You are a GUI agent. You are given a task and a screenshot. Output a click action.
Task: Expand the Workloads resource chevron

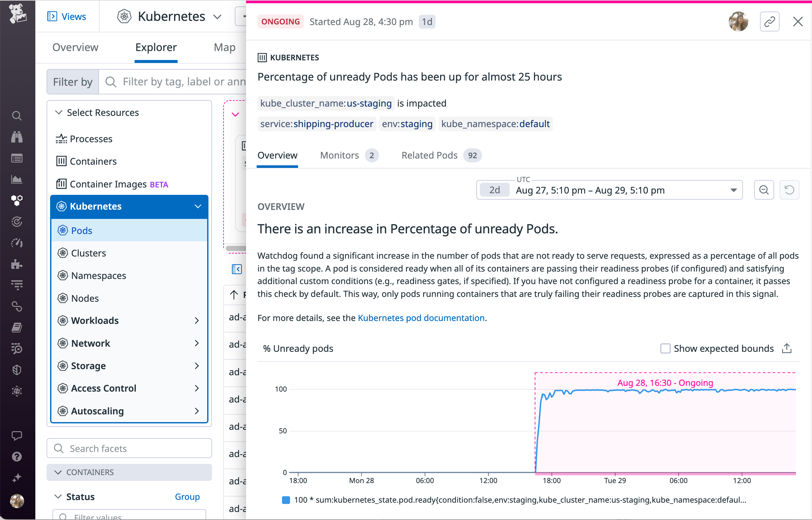pyautogui.click(x=197, y=320)
